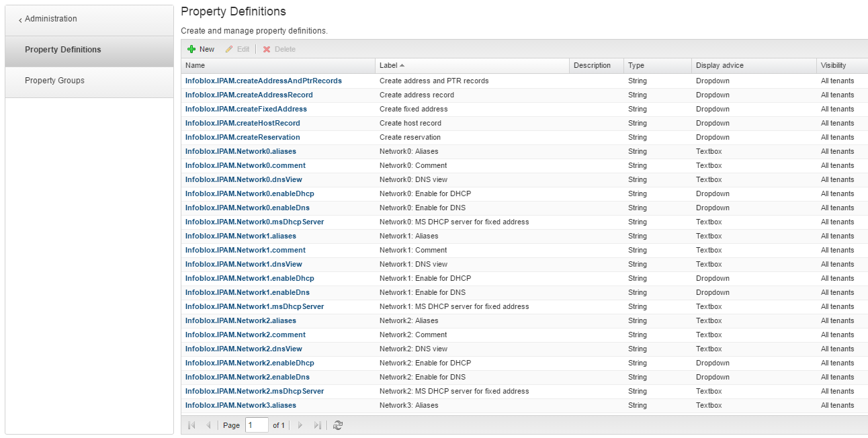The width and height of the screenshot is (868, 438).
Task: Open Infoblox.IPAM.Network2.dnsView property
Action: point(244,349)
